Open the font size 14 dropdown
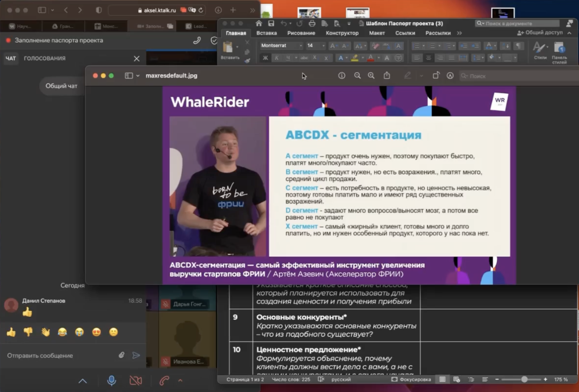The width and height of the screenshot is (579, 392). 323,46
